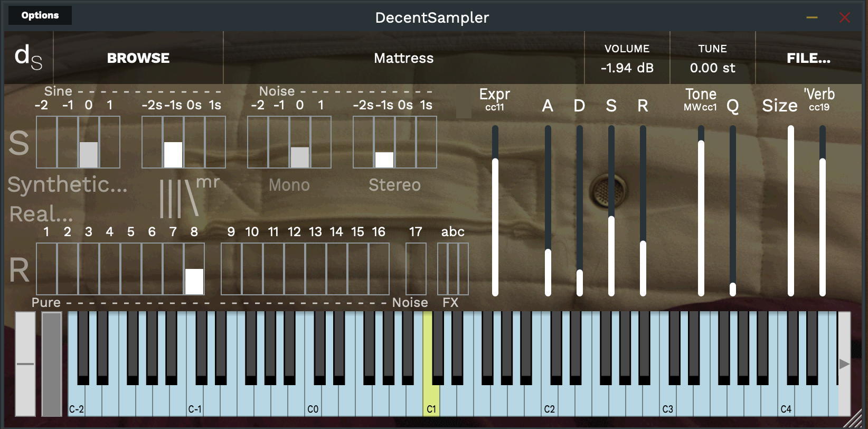Select Noise Stereo 1s cell
Viewport: 868px width, 429px height.
427,142
